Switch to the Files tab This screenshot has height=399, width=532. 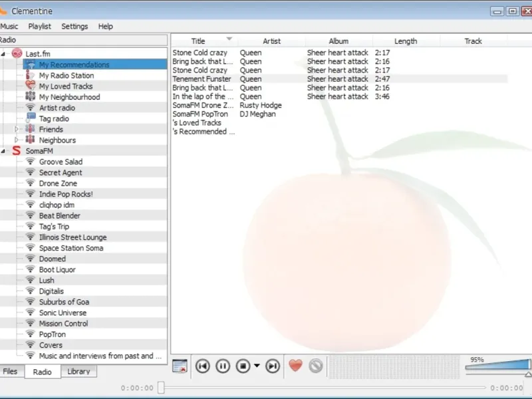(x=11, y=371)
